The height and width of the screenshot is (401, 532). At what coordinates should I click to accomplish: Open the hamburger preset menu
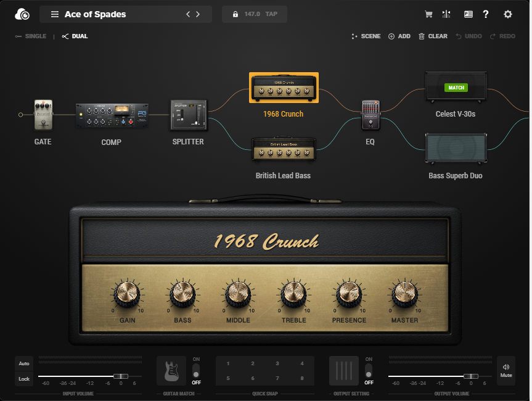pyautogui.click(x=55, y=14)
